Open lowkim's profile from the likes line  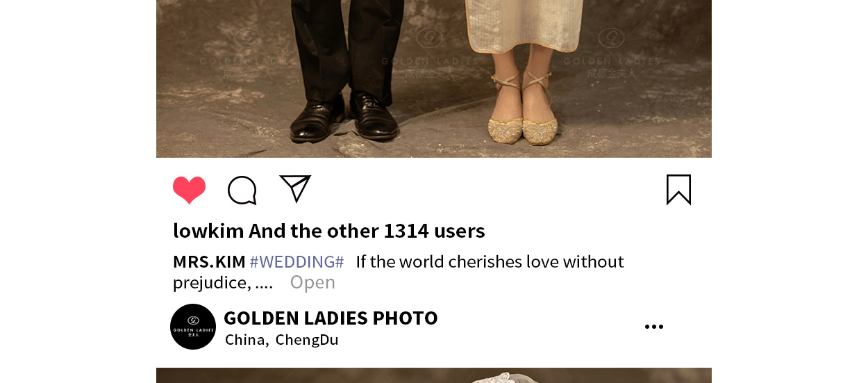click(x=208, y=231)
